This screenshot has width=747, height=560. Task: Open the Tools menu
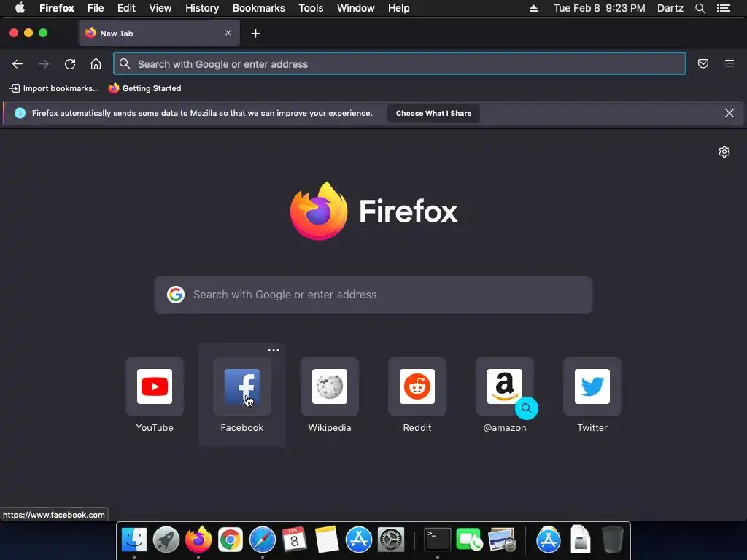coord(311,8)
